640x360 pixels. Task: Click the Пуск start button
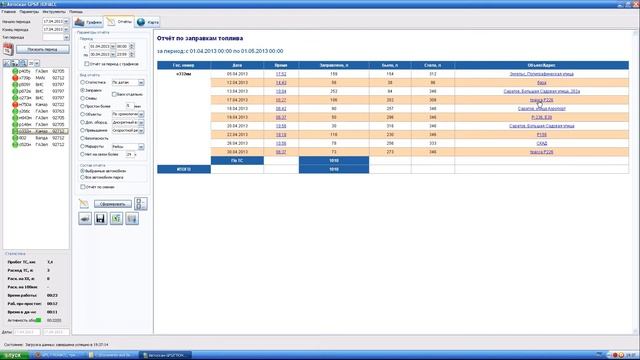14,355
